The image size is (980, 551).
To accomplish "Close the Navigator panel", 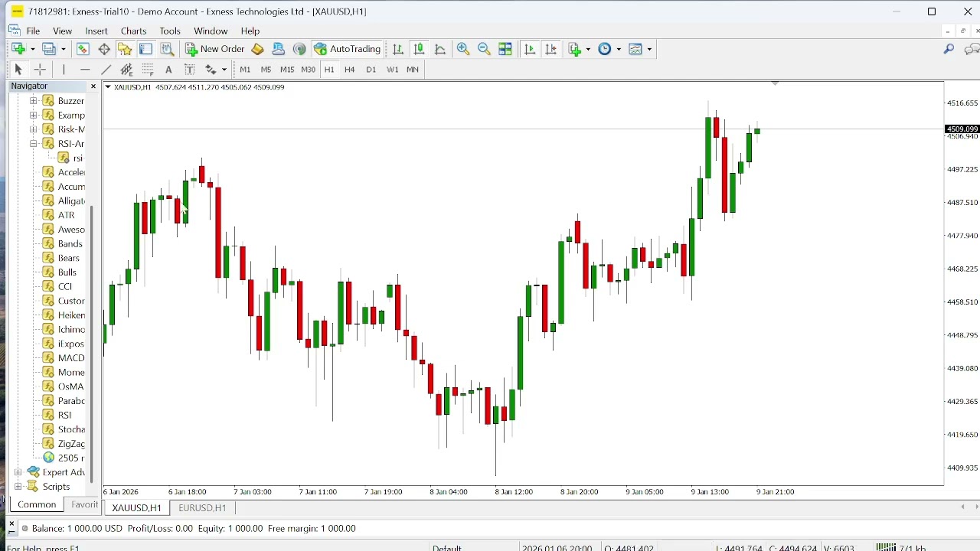I will point(93,86).
